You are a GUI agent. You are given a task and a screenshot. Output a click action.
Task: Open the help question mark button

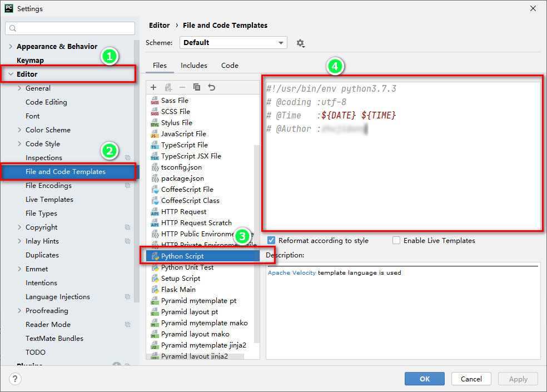tap(15, 379)
